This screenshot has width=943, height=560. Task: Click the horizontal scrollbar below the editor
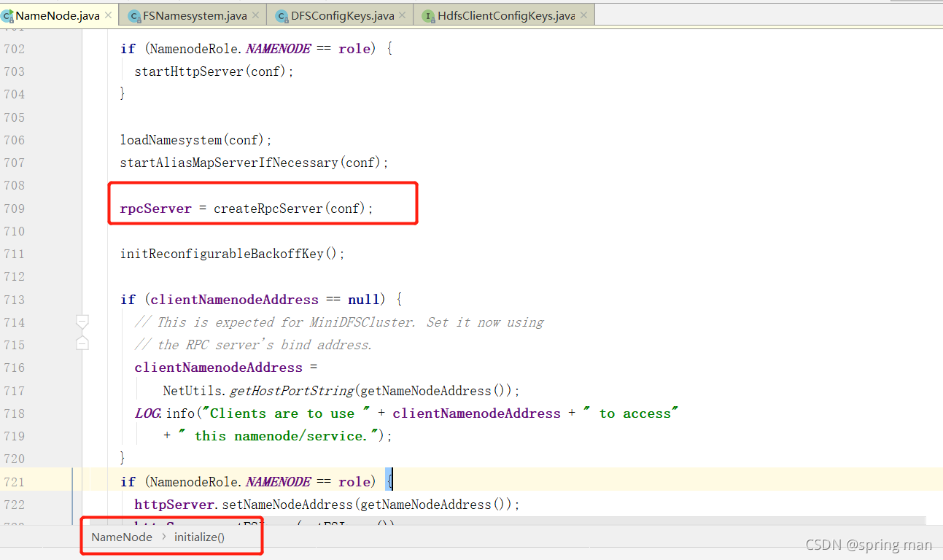tap(503, 521)
